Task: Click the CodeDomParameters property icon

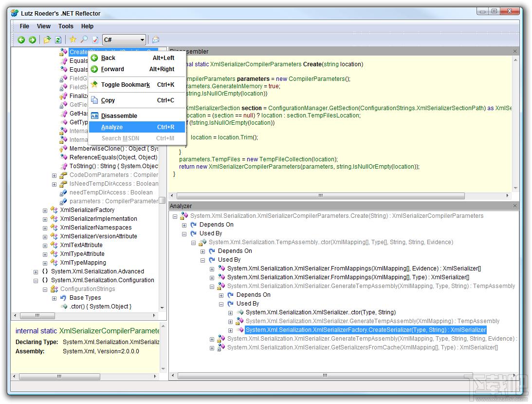Action: [x=63, y=175]
